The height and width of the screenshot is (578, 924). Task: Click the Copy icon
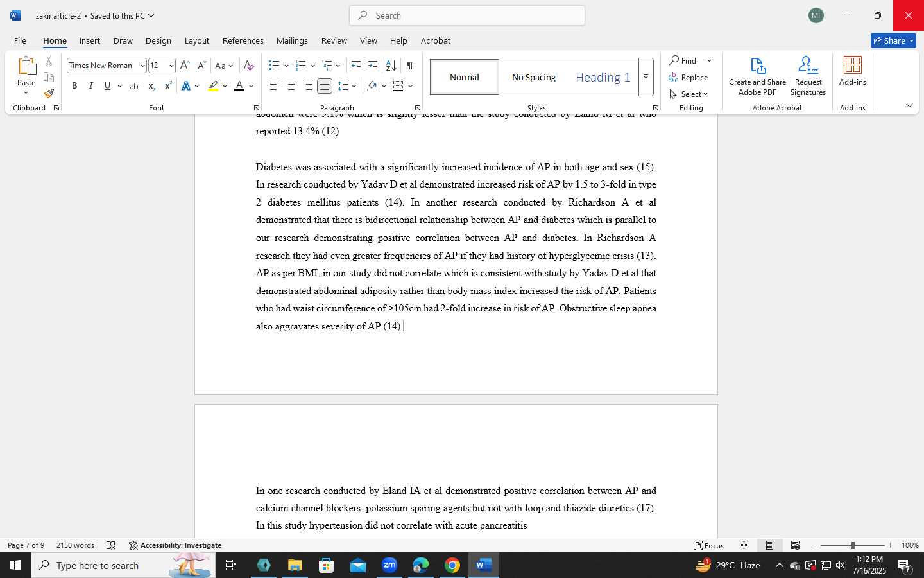click(x=49, y=77)
